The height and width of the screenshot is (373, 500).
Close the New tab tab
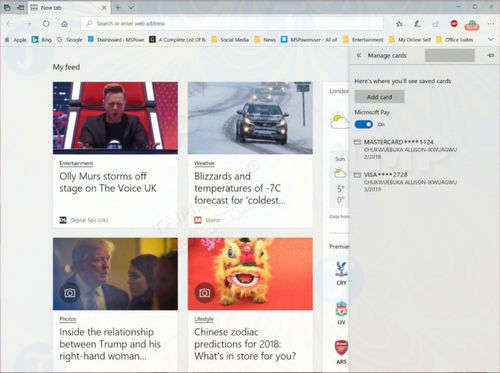coord(104,8)
